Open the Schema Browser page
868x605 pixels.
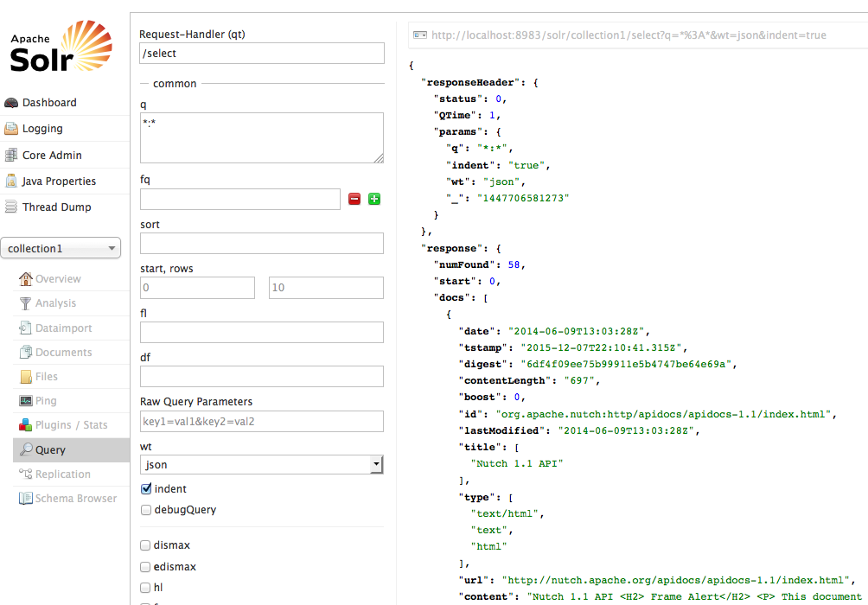pyautogui.click(x=76, y=498)
